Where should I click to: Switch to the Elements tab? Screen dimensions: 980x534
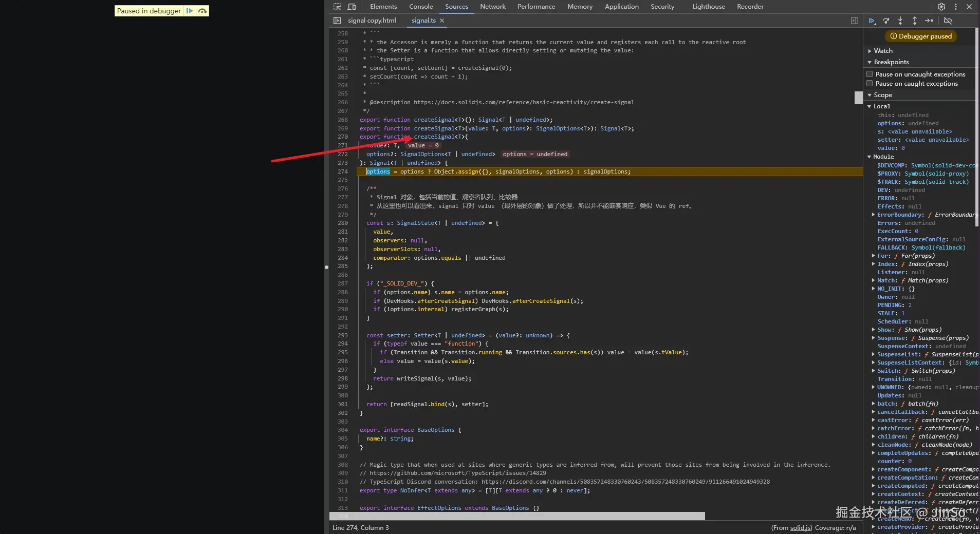pos(383,7)
